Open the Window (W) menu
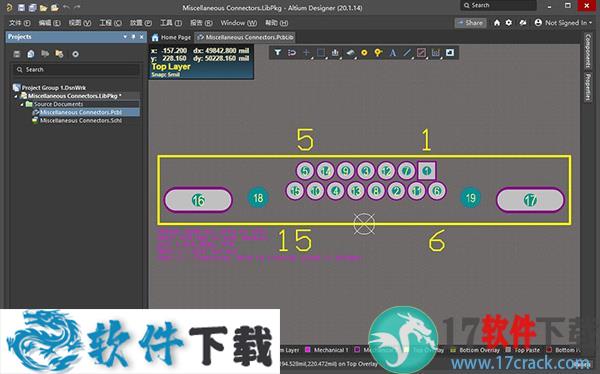 [238, 23]
